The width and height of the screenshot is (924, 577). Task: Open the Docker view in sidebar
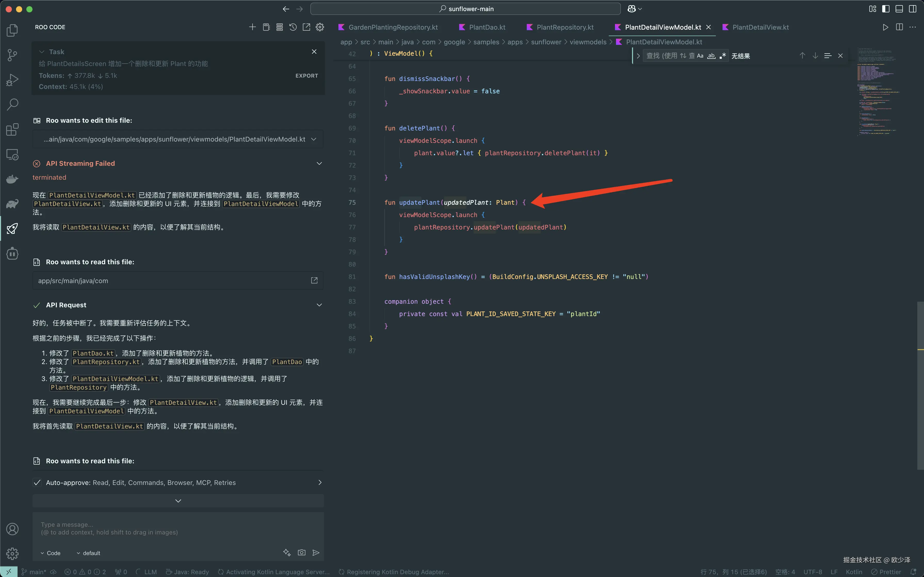[12, 179]
